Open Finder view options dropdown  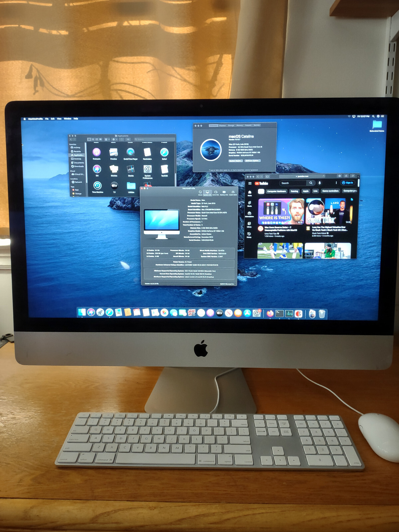click(107, 139)
